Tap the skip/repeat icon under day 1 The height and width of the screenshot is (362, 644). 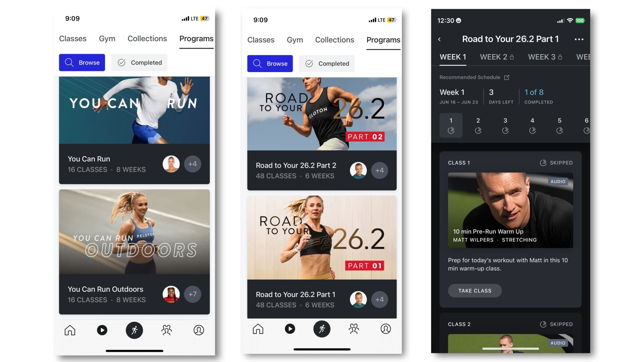pyautogui.click(x=451, y=130)
